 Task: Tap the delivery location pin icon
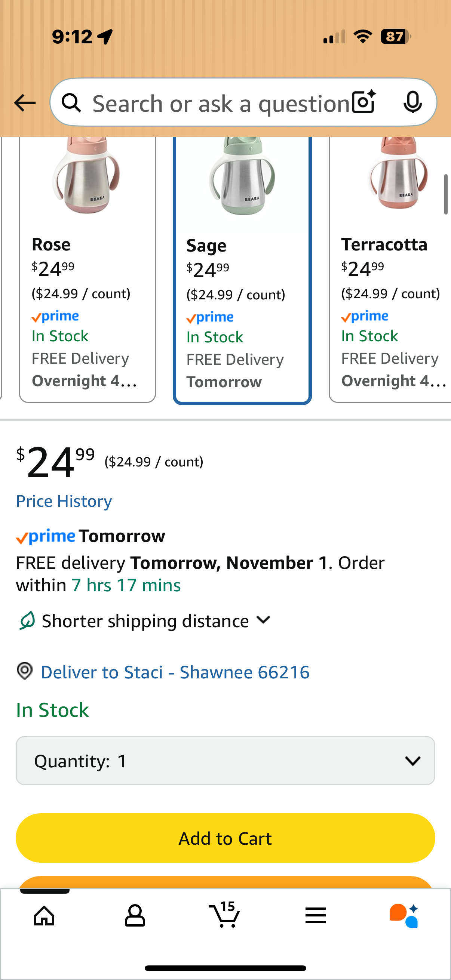25,671
